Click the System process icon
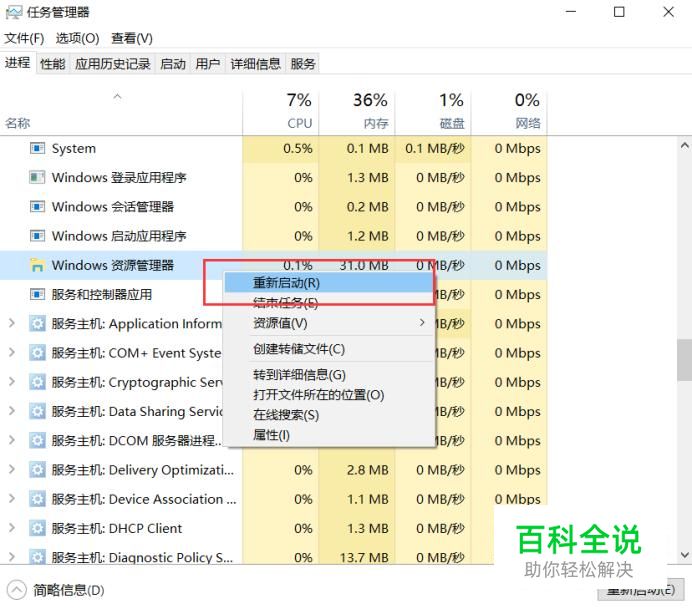The width and height of the screenshot is (692, 614). click(37, 148)
